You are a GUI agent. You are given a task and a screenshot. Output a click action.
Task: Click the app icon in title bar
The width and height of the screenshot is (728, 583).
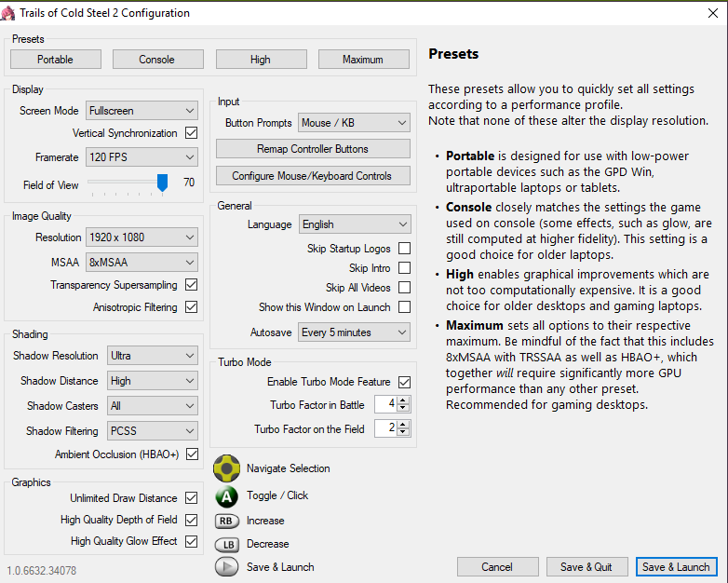(x=10, y=13)
